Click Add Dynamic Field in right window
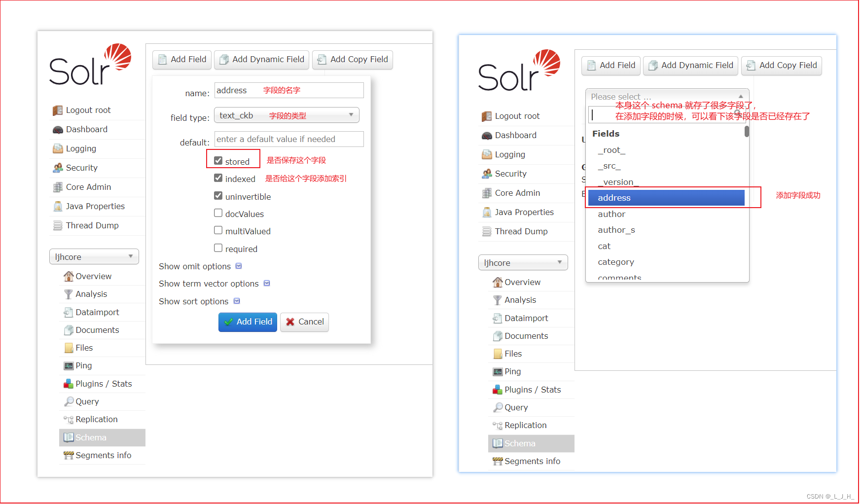 click(690, 66)
